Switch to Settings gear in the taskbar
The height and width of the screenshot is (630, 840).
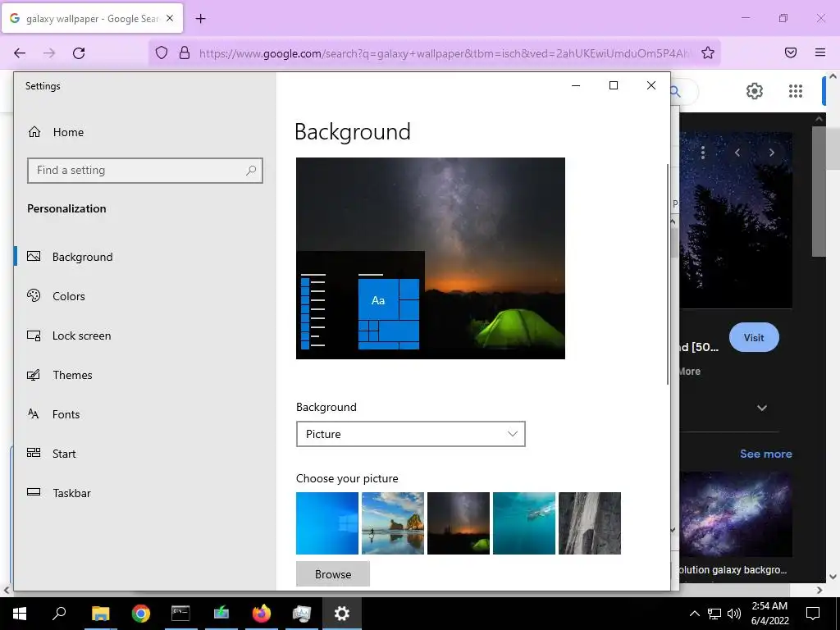point(342,614)
